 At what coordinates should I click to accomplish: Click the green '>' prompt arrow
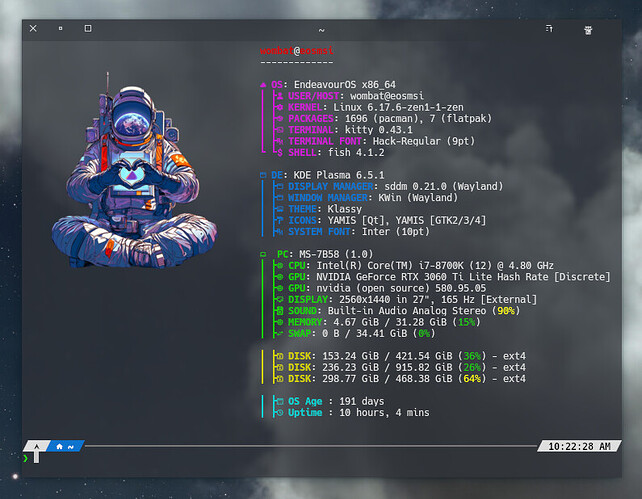[x=26, y=458]
